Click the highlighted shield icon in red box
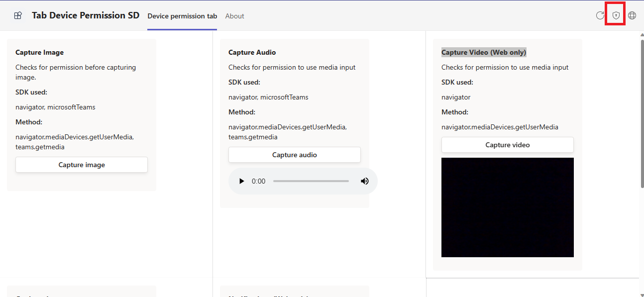This screenshot has height=297, width=644. [x=615, y=15]
